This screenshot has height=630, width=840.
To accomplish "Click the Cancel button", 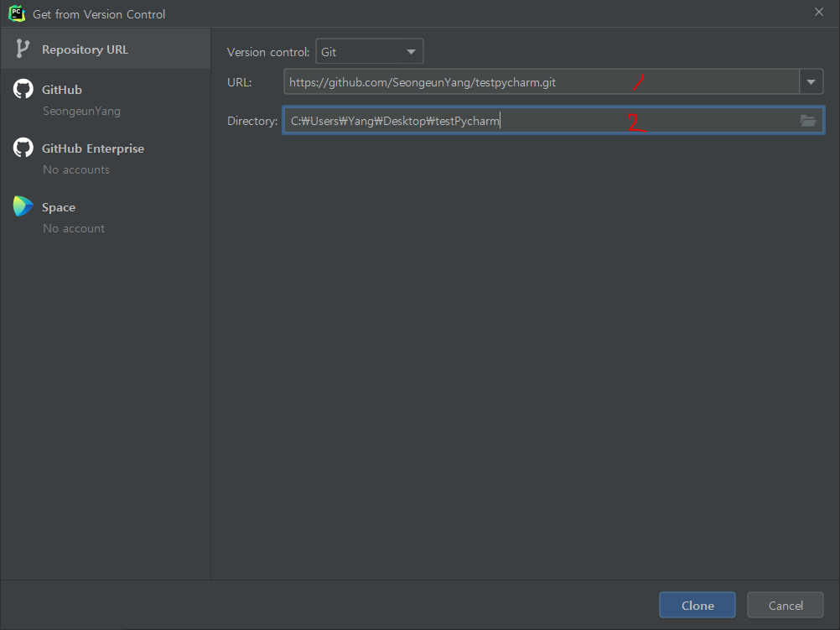I will pyautogui.click(x=786, y=606).
